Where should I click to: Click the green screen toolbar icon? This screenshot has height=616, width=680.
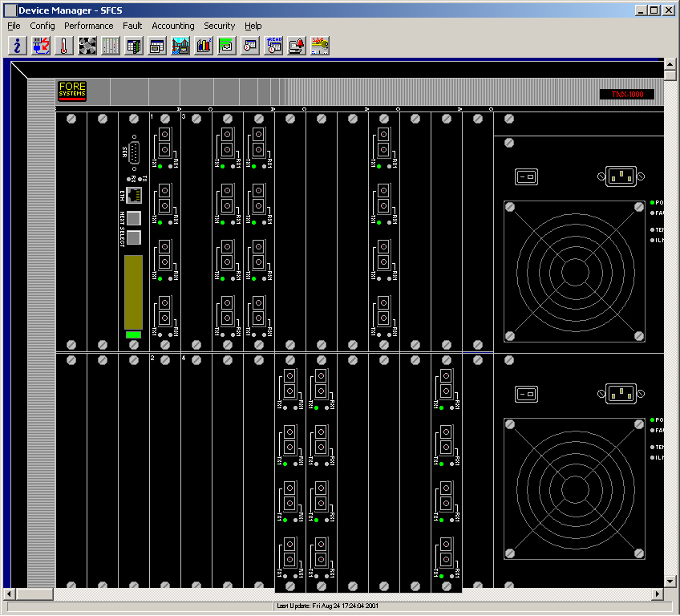pos(227,46)
